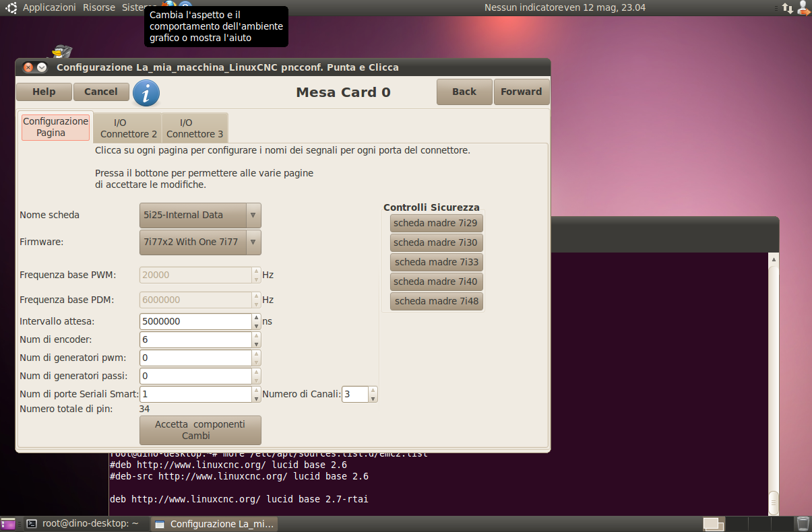Open the Firmware dropdown
Viewport: 812px width, 532px height.
200,242
